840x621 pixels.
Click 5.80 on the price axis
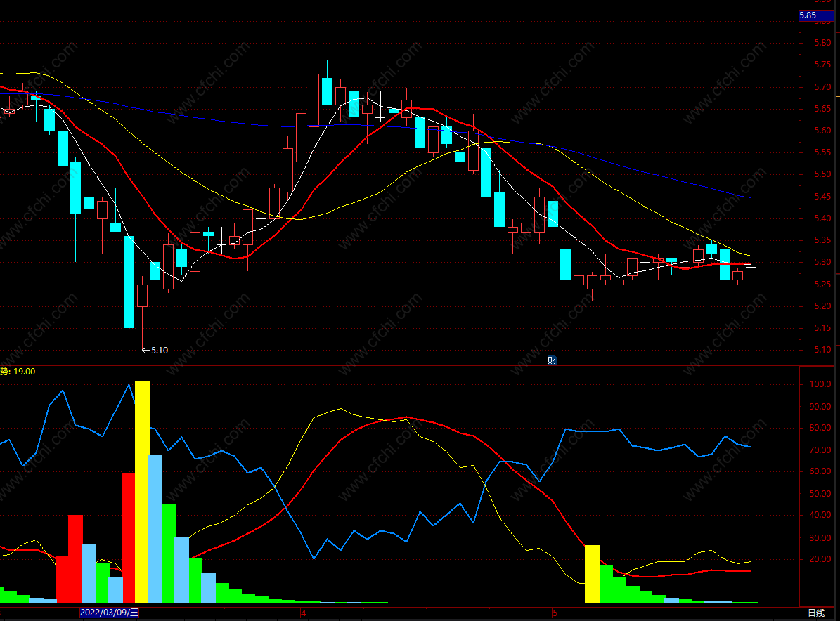point(822,43)
